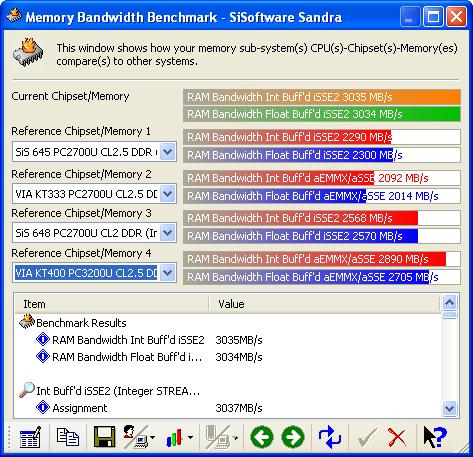Click the bar chart toolbar icon

(174, 437)
